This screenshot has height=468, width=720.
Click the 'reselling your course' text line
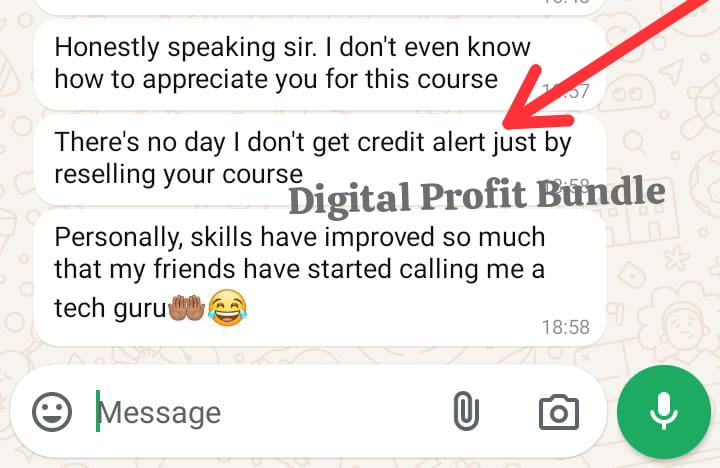179,175
